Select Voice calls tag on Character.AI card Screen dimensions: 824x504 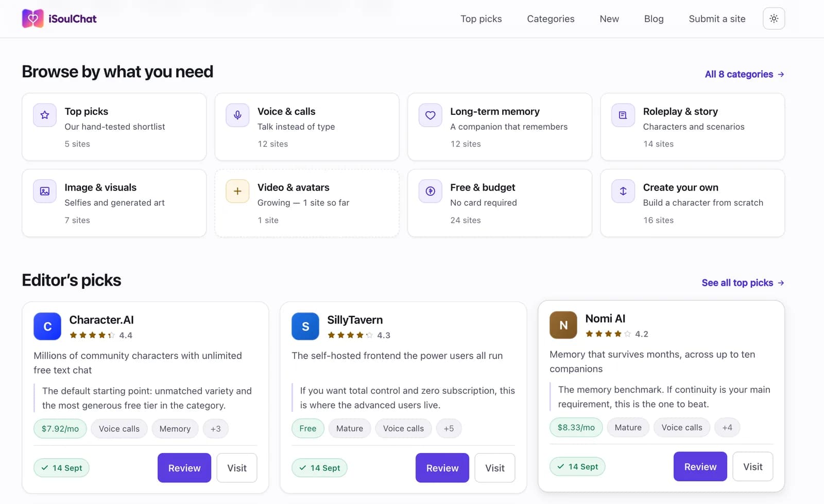119,429
